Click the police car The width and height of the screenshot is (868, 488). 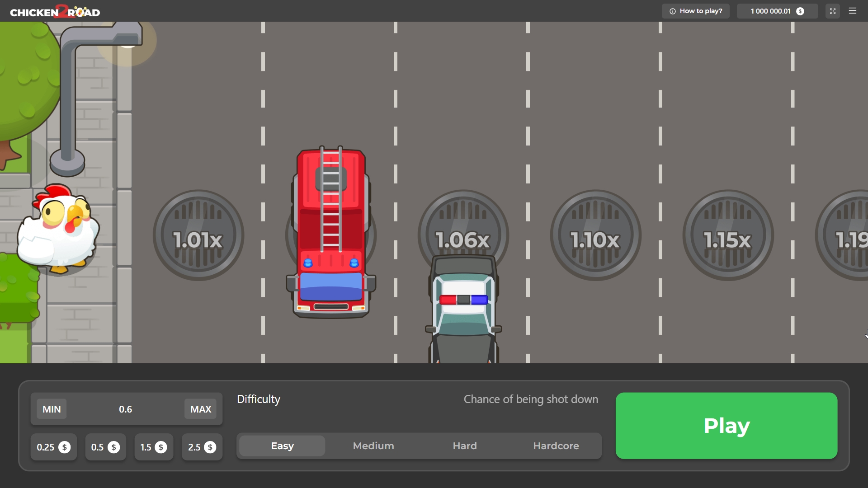[x=464, y=312]
